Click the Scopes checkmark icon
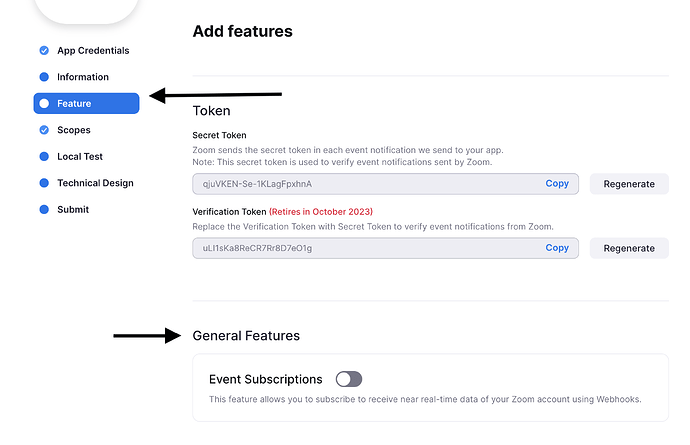This screenshot has width=690, height=445. (x=44, y=130)
